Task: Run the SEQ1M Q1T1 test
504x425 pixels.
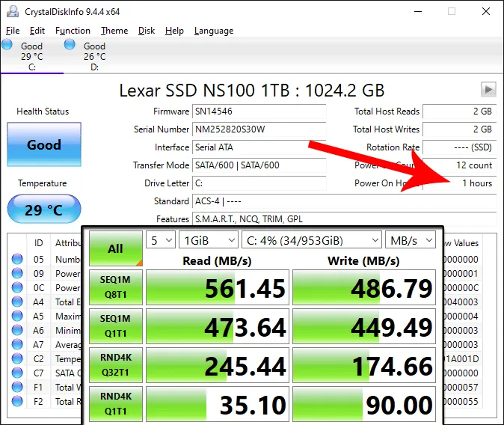Action: (x=116, y=326)
